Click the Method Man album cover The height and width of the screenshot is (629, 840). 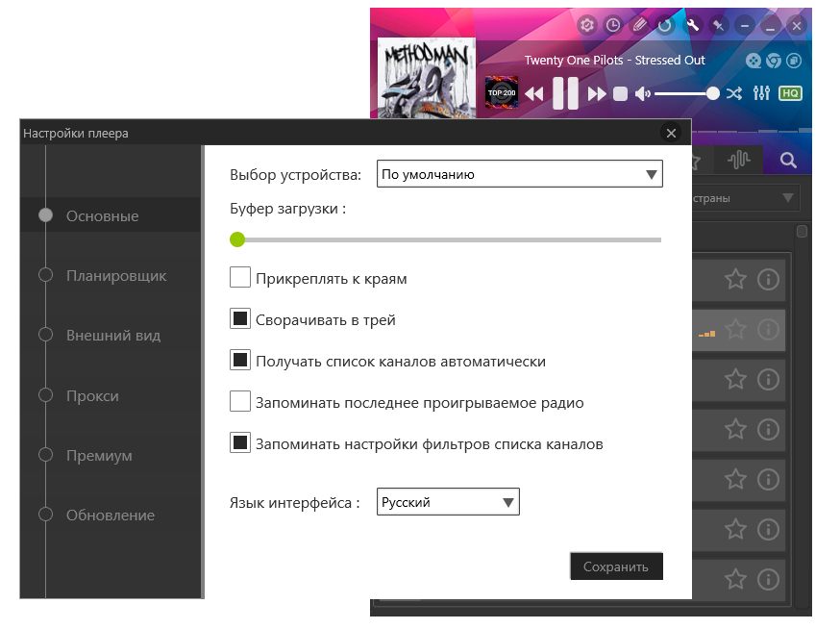pos(427,78)
